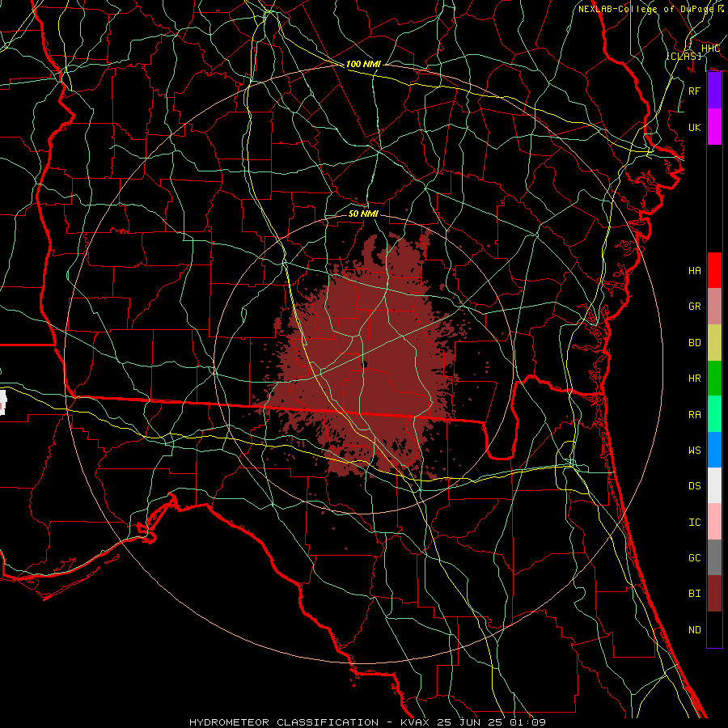The height and width of the screenshot is (728, 728).
Task: Click the GC gray legend swatch
Action: pyautogui.click(x=714, y=557)
